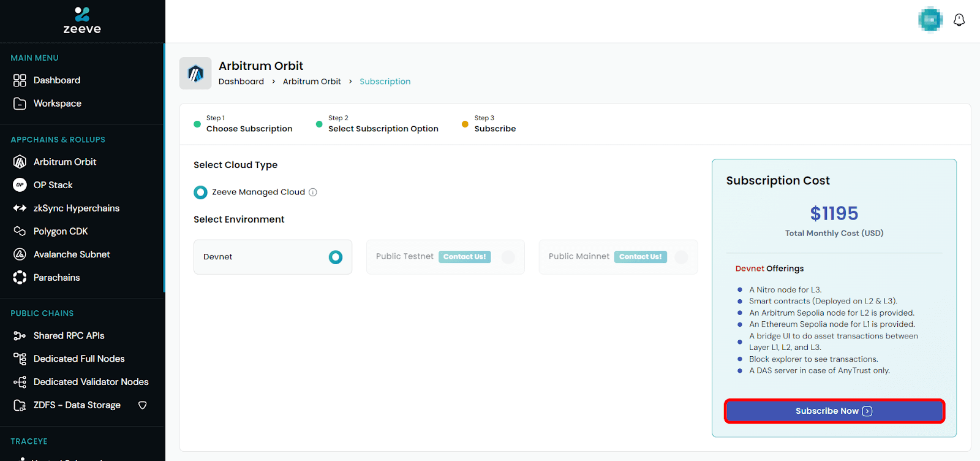
Task: Select the Public Testnet radio button
Action: click(x=508, y=257)
